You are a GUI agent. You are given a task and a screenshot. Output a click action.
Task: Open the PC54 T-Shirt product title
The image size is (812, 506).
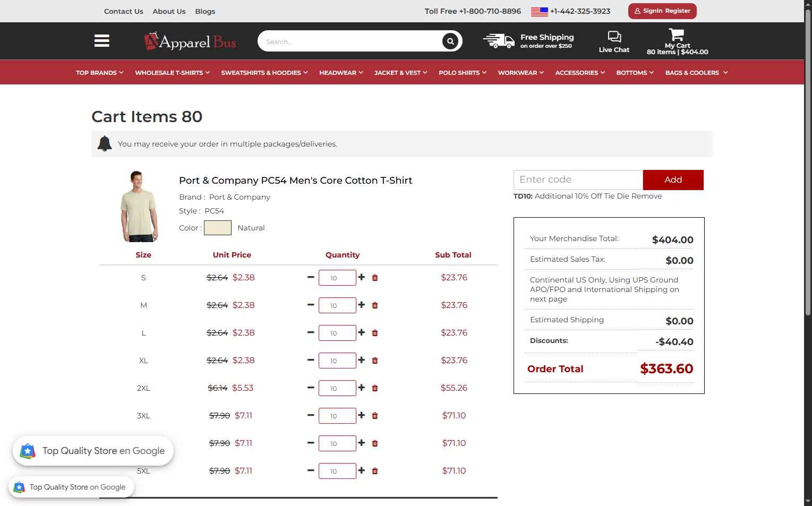click(295, 181)
